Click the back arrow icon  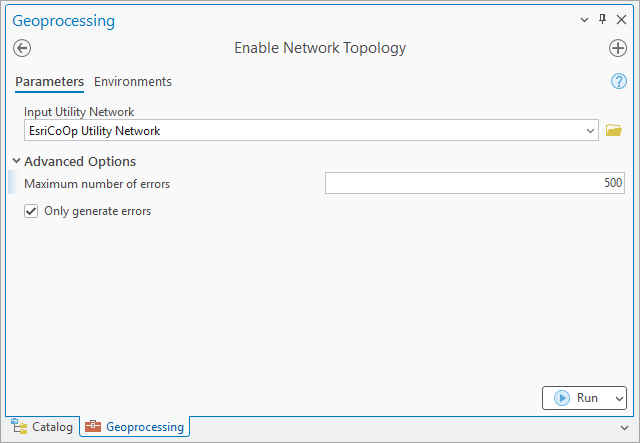tap(22, 48)
